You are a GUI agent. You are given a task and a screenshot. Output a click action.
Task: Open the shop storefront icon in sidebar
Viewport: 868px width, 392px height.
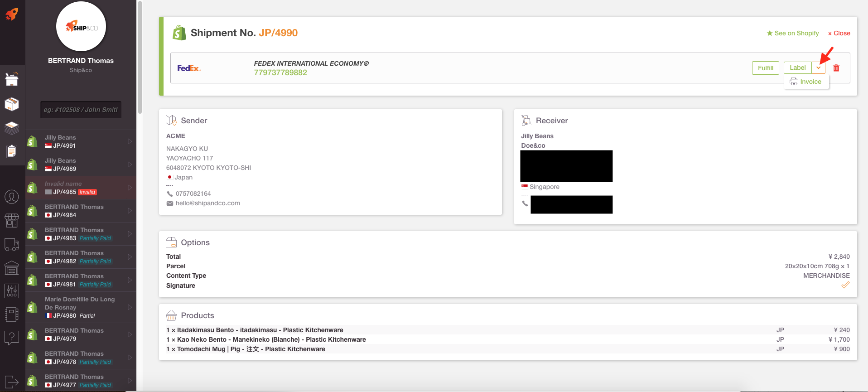click(12, 221)
